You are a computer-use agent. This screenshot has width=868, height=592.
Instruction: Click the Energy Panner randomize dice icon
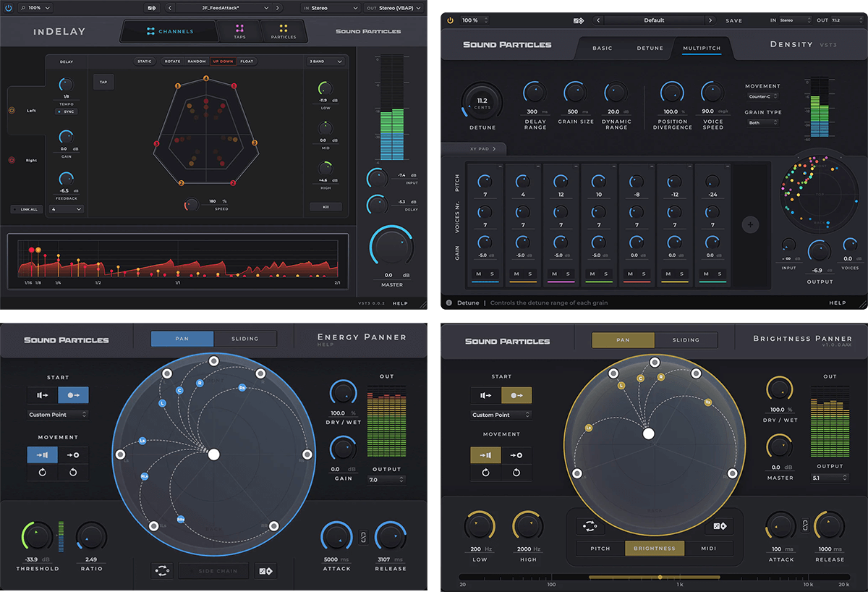(265, 571)
